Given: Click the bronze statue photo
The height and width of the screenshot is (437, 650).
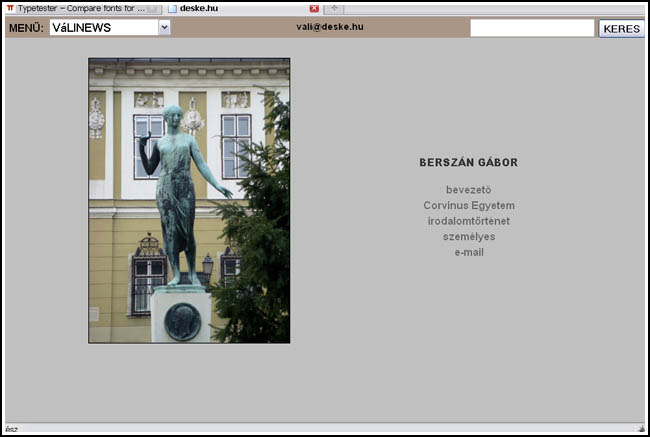Looking at the screenshot, I should coord(189,201).
